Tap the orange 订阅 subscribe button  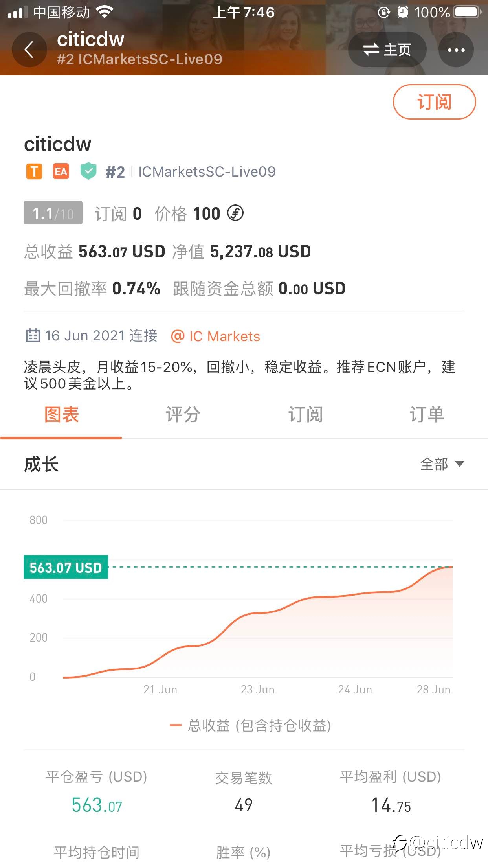[434, 102]
